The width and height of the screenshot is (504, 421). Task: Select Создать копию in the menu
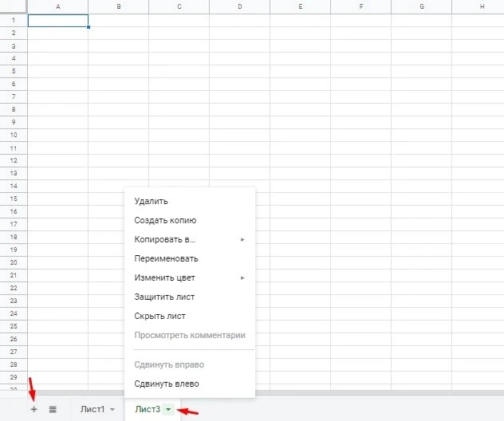pos(165,220)
